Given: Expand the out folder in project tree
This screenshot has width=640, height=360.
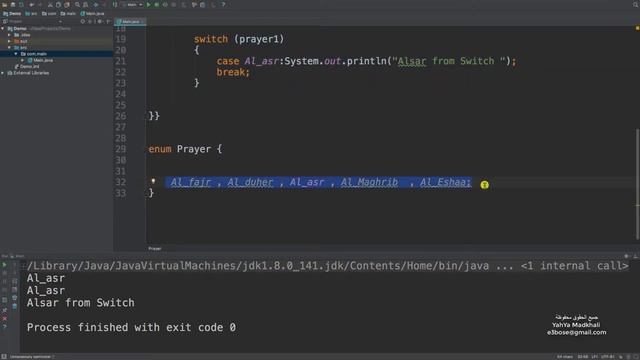Looking at the screenshot, I should click(9, 41).
